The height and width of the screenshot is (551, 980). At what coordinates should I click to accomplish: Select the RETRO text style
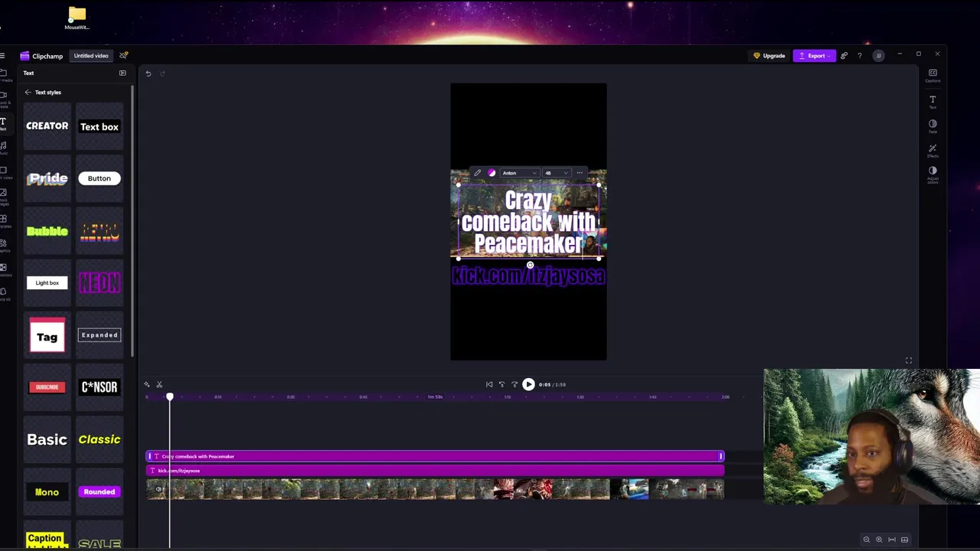click(100, 230)
